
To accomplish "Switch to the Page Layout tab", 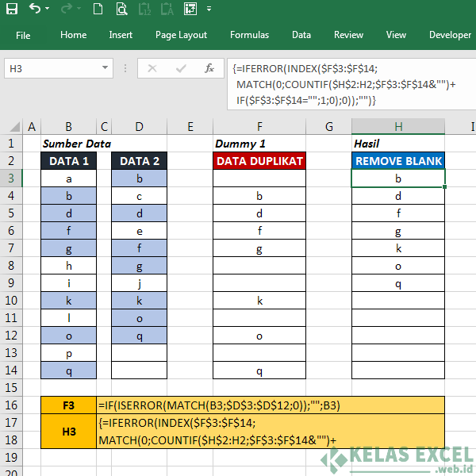I will pos(181,35).
